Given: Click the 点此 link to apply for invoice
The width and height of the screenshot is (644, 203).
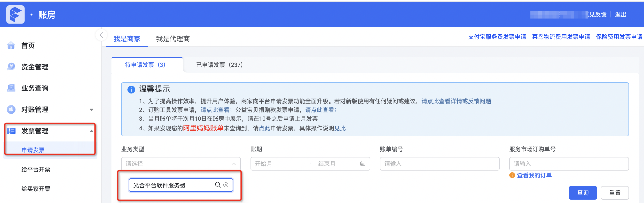Looking at the screenshot, I should click(x=265, y=128).
